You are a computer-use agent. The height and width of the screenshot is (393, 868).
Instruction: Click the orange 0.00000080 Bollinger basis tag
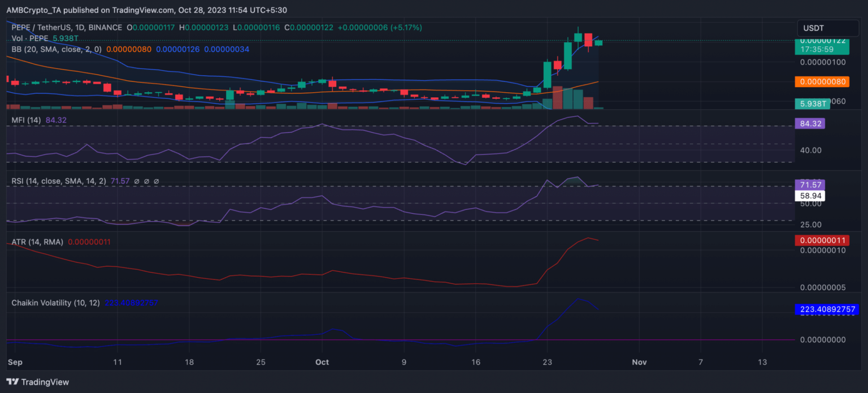pyautogui.click(x=822, y=81)
